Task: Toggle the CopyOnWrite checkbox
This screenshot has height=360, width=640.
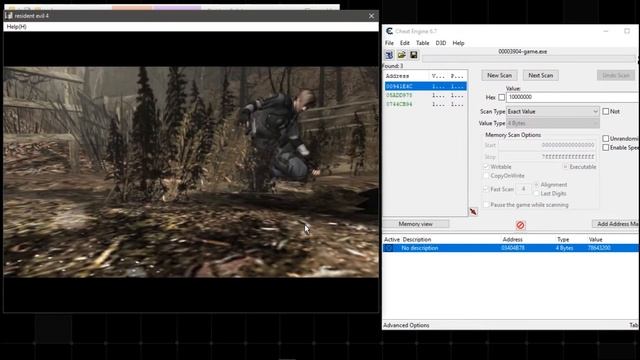Action: [x=486, y=176]
